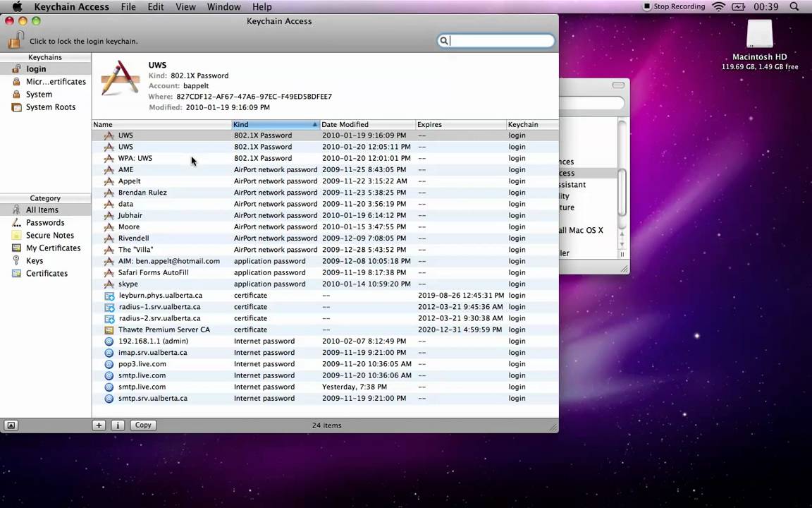812x508 pixels.
Task: Select 192.168.1.1 (admin) internet password icon
Action: (x=109, y=341)
